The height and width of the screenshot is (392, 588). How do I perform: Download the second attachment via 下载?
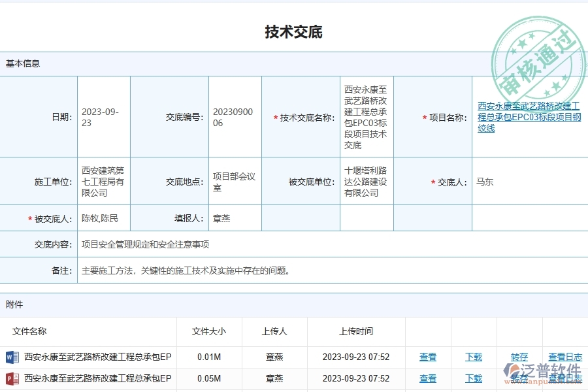click(x=473, y=378)
